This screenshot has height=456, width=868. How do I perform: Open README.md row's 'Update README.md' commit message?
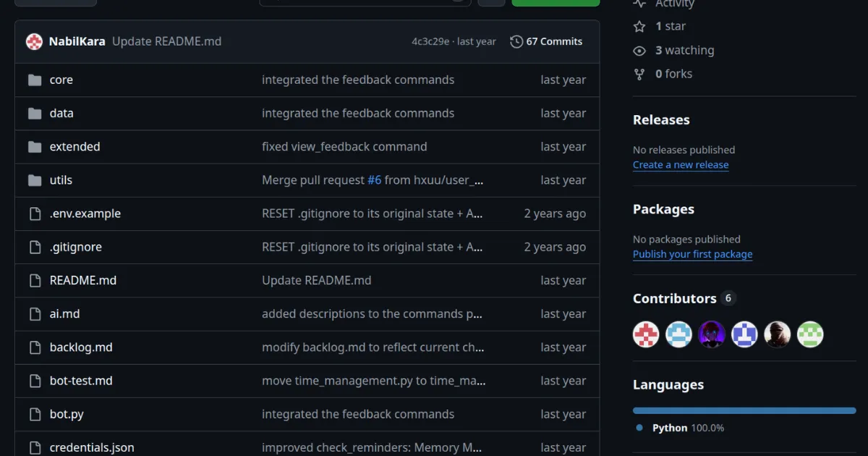[316, 280]
